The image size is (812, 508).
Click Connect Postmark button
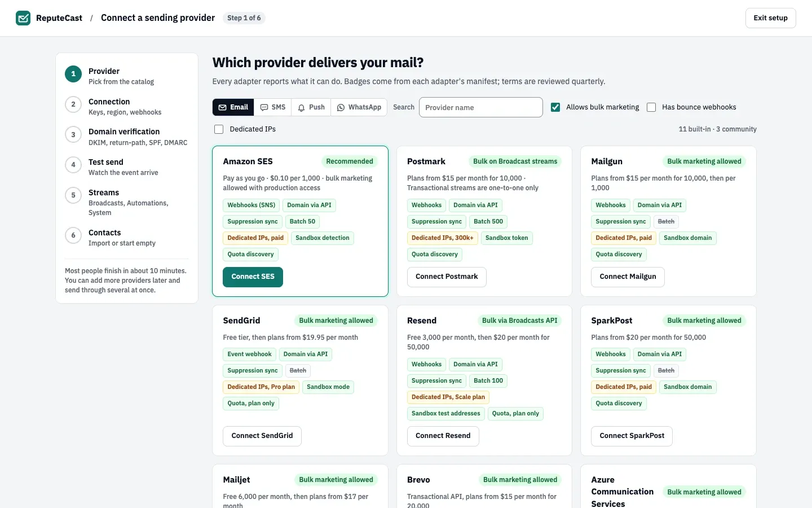pos(447,277)
